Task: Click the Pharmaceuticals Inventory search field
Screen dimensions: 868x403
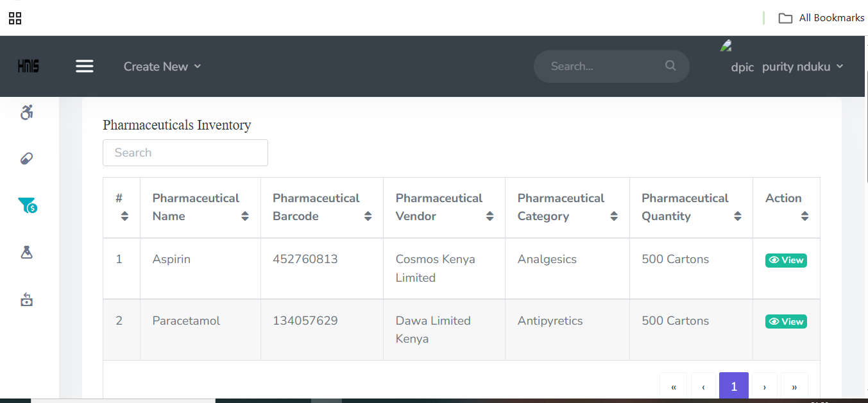Action: click(185, 153)
